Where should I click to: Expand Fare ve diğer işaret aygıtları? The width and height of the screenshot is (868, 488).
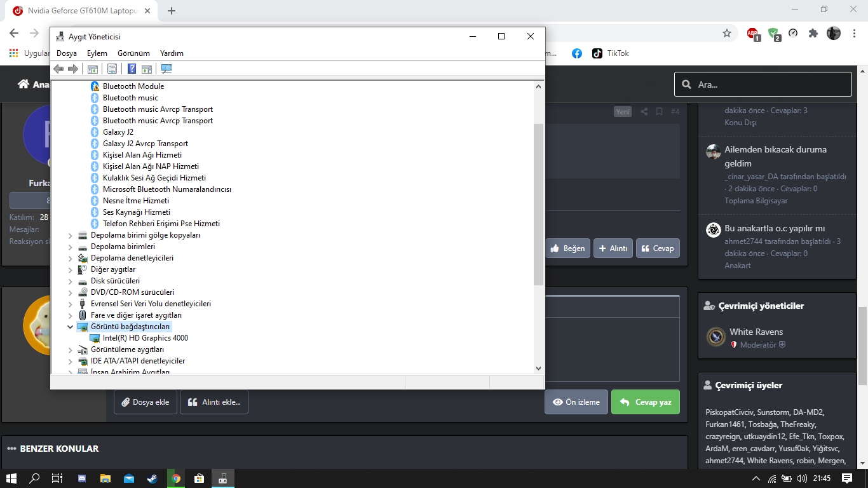tap(71, 315)
